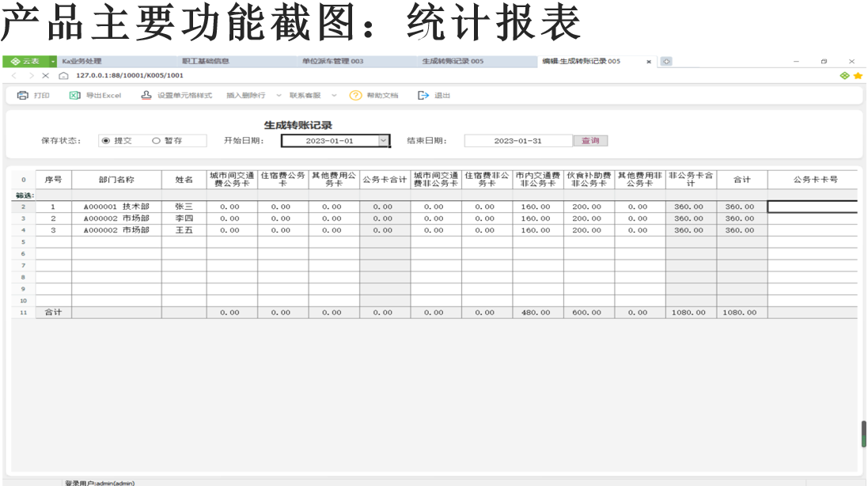The height and width of the screenshot is (486, 868).
Task: Click the empty 公务卡卡号 cell for 张三
Action: tap(812, 207)
